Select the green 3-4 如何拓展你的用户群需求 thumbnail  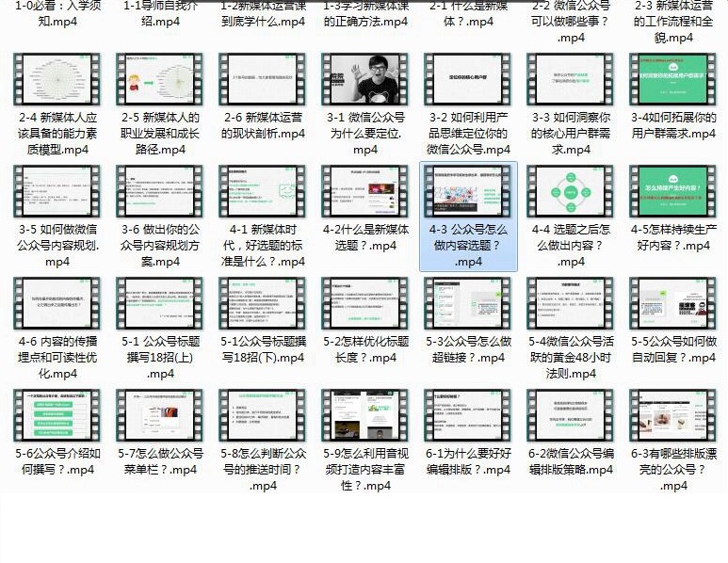673,79
